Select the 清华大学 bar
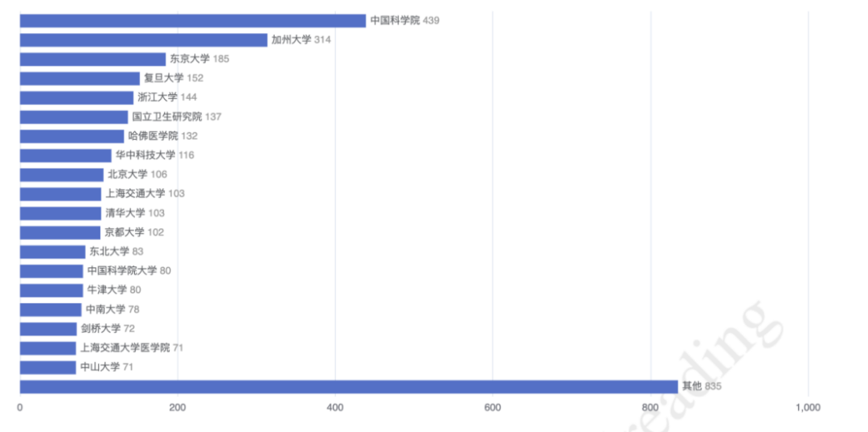The width and height of the screenshot is (868, 432). pyautogui.click(x=60, y=213)
